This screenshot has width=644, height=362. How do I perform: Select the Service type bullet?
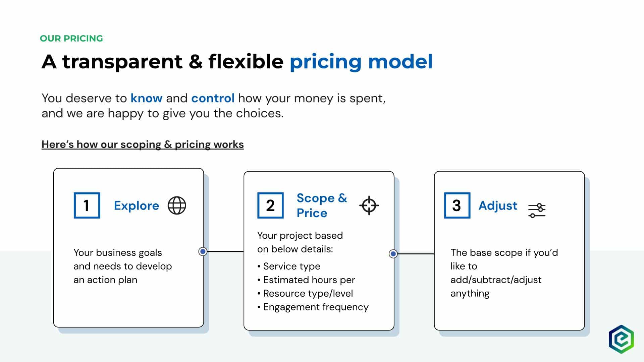pos(289,266)
